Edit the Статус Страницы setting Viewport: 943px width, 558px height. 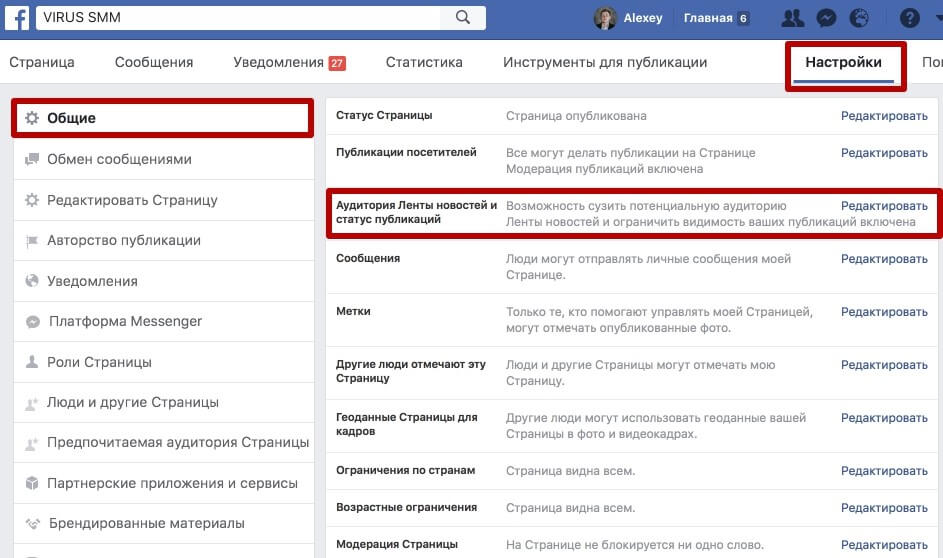(x=884, y=115)
